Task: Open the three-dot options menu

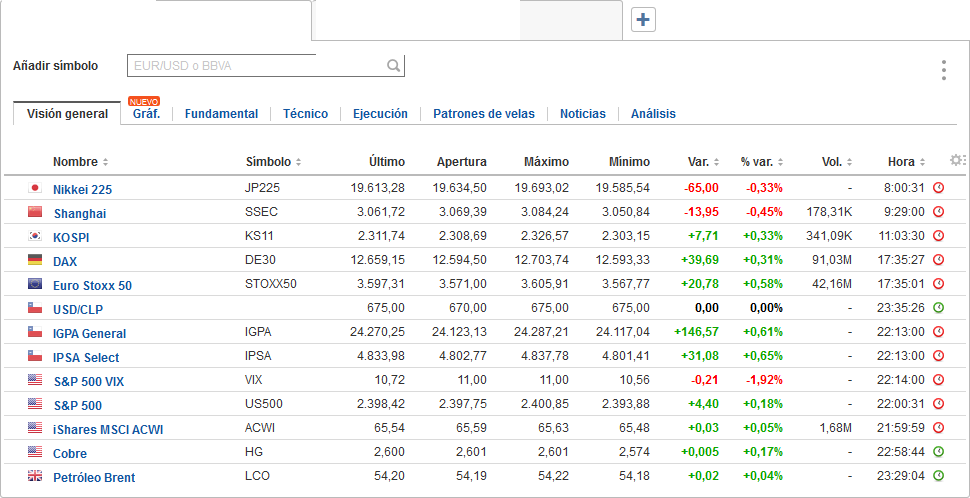Action: pos(943,71)
